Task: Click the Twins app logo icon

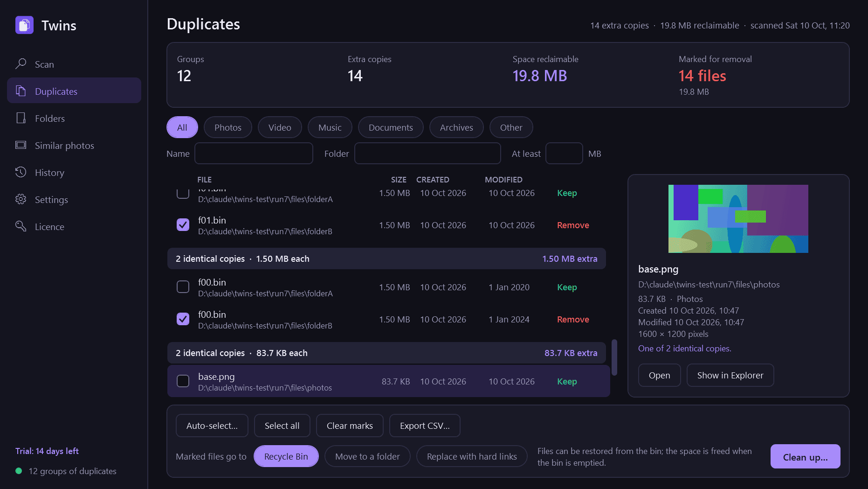Action: point(24,25)
